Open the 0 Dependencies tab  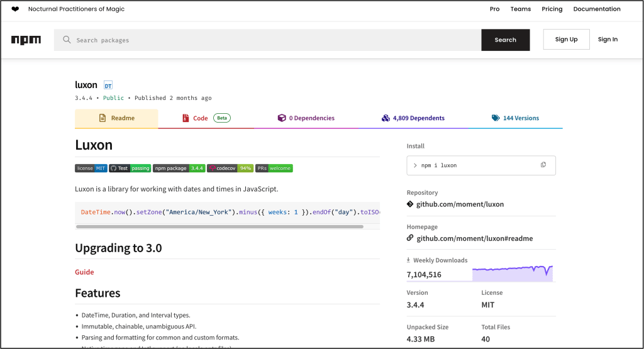click(x=306, y=118)
